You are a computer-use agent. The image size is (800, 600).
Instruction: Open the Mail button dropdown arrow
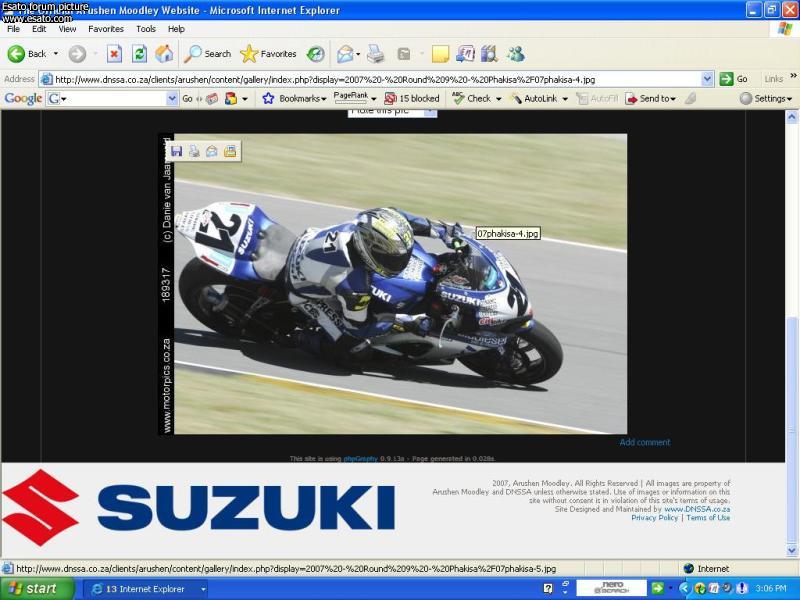358,54
